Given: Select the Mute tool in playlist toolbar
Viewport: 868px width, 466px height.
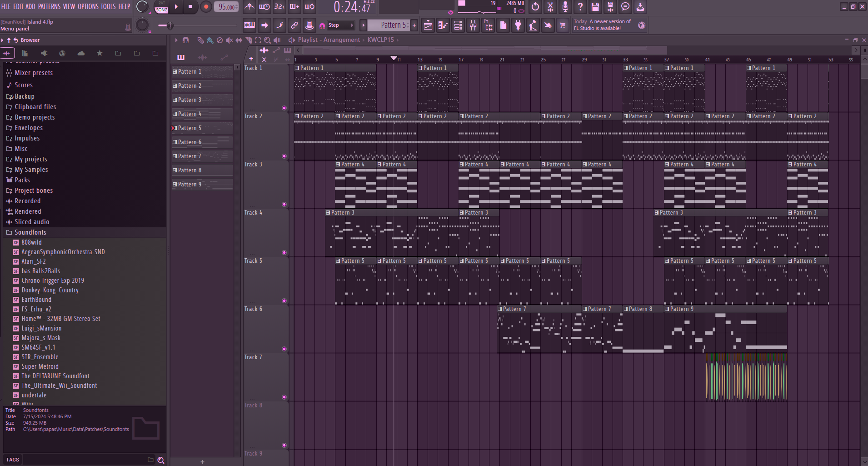Looking at the screenshot, I should (x=229, y=40).
